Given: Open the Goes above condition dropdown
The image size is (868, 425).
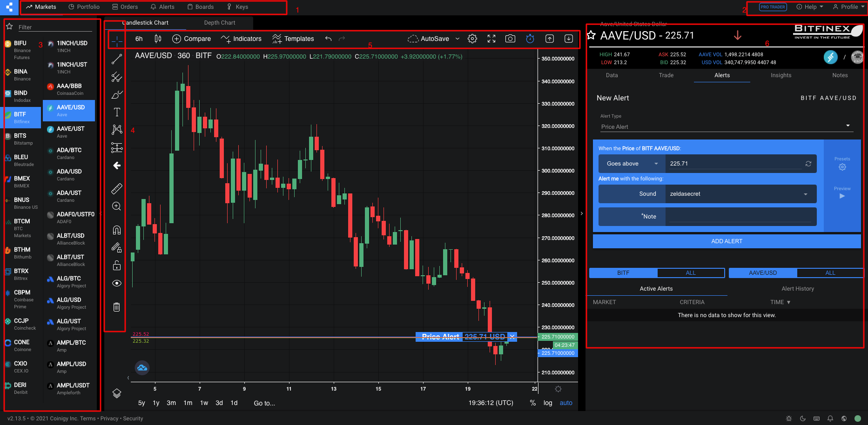Looking at the screenshot, I should (632, 164).
